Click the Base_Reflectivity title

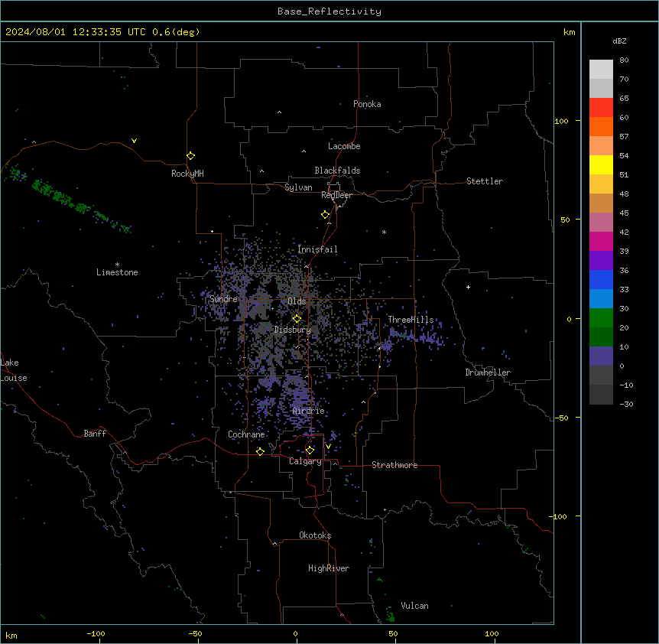(x=329, y=11)
